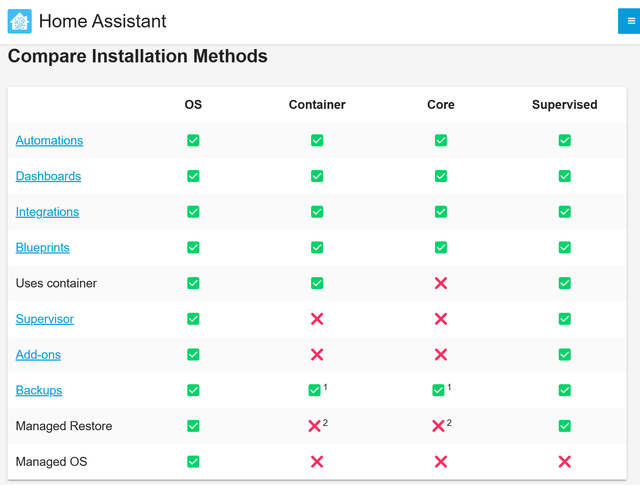Open the Dashboards link

click(x=48, y=176)
